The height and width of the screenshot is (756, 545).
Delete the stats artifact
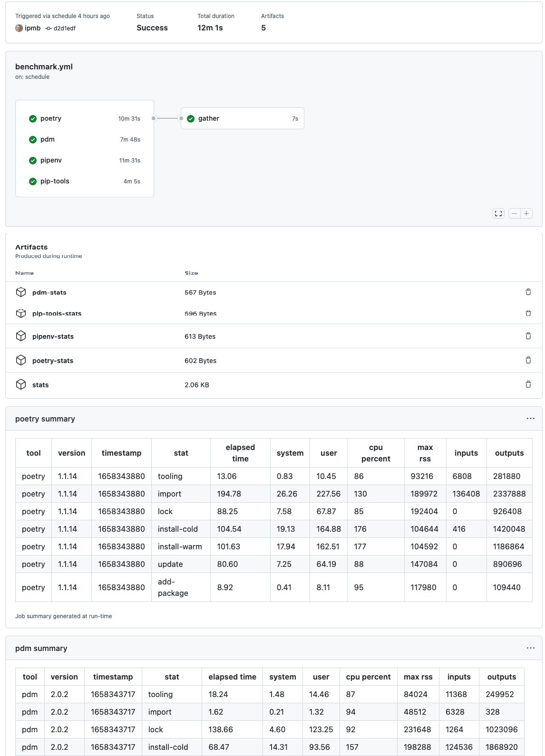pos(528,384)
